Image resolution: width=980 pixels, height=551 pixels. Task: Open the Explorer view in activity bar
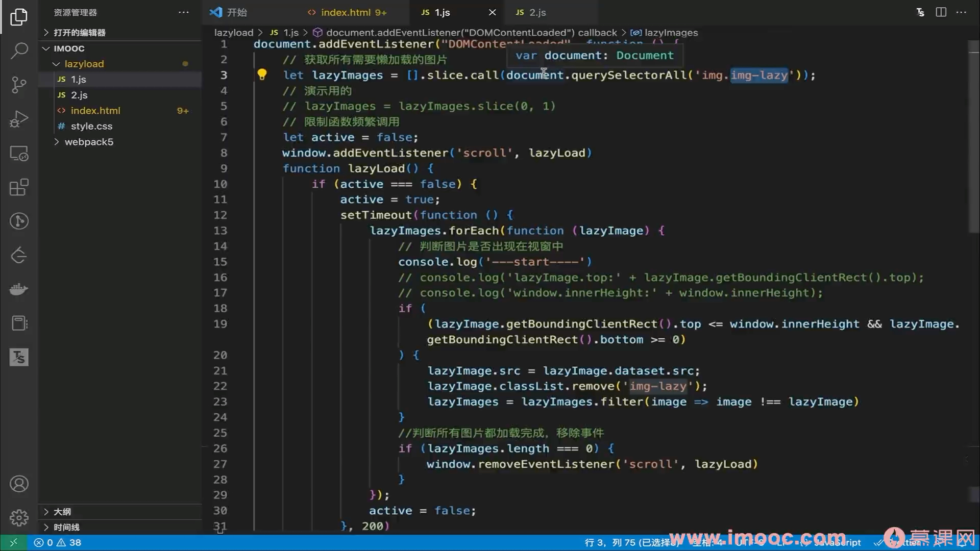click(x=19, y=17)
